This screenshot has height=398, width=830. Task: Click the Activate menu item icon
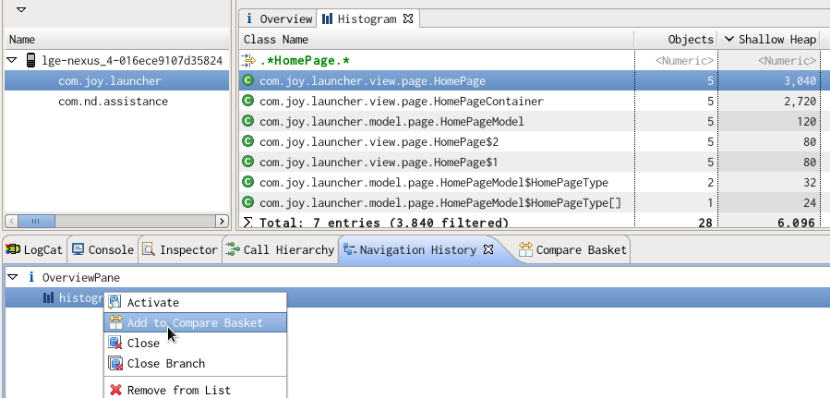pos(115,302)
